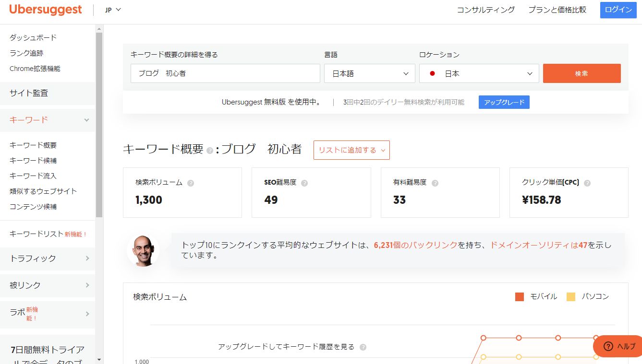Screen dimensions: 642x364
Task: Click the paid difficulty value 33
Action: click(400, 200)
